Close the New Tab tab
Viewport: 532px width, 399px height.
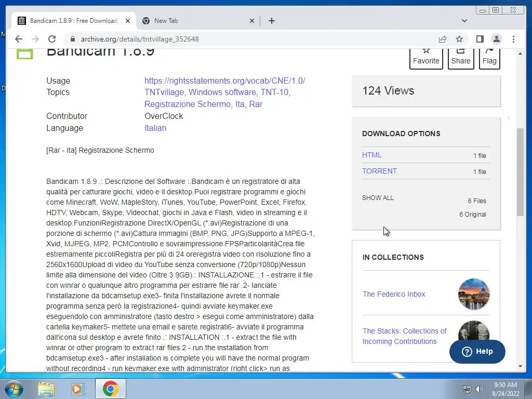pyautogui.click(x=252, y=21)
